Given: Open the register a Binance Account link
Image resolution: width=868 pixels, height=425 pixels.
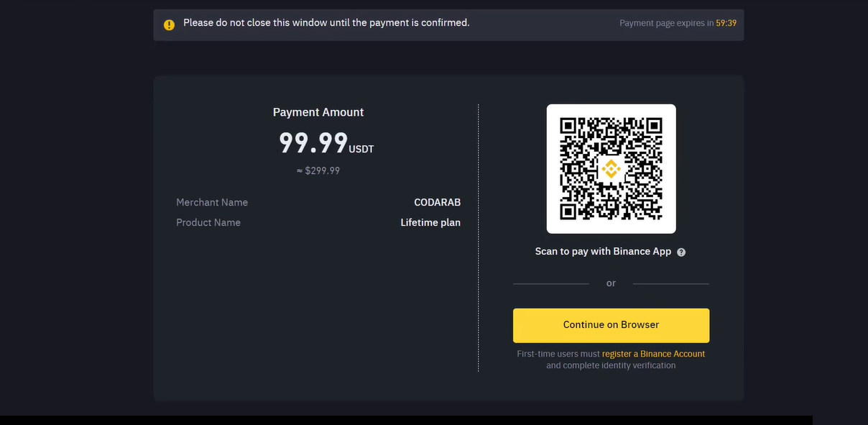Looking at the screenshot, I should [653, 354].
